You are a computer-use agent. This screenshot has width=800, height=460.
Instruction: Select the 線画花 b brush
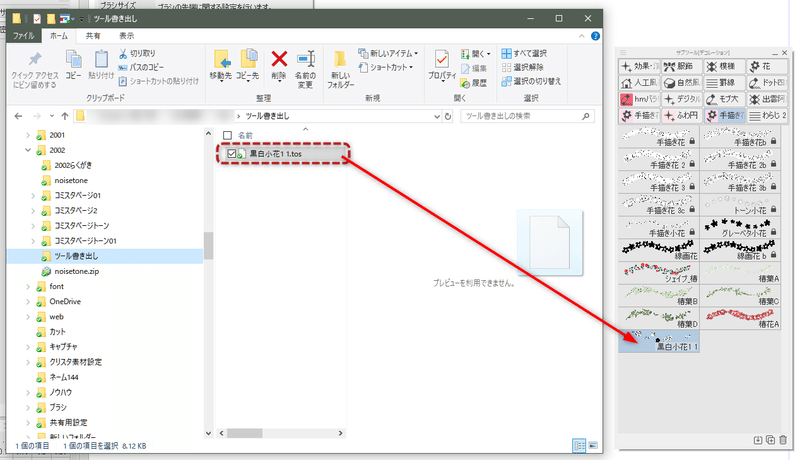click(740, 250)
